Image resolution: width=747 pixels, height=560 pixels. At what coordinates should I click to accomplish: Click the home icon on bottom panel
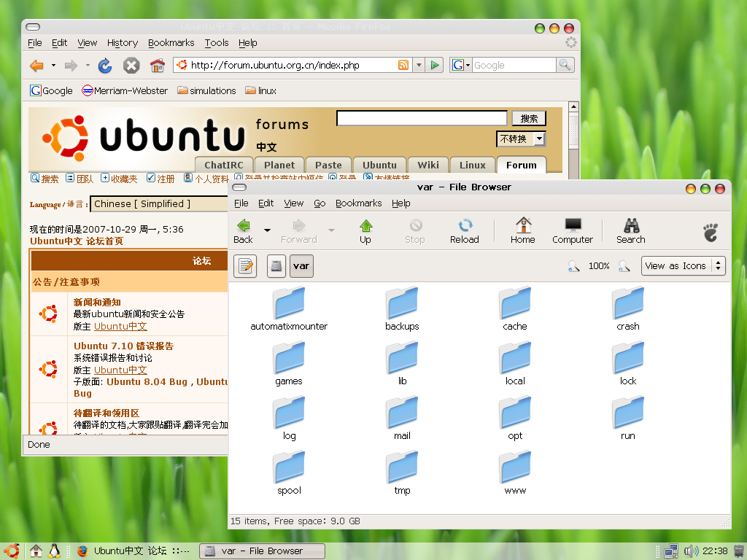(36, 551)
